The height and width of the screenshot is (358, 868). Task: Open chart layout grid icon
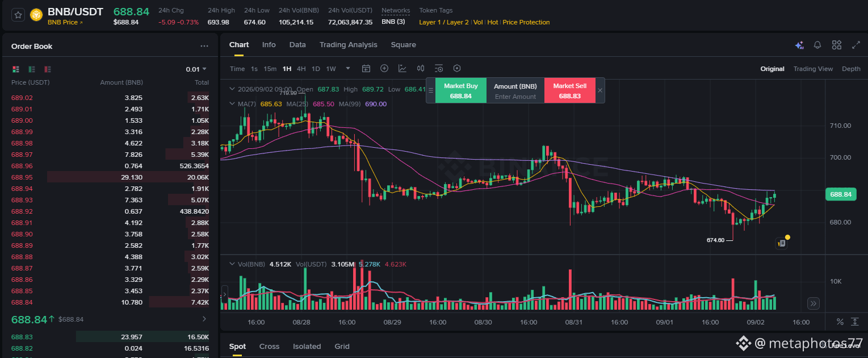pos(836,45)
